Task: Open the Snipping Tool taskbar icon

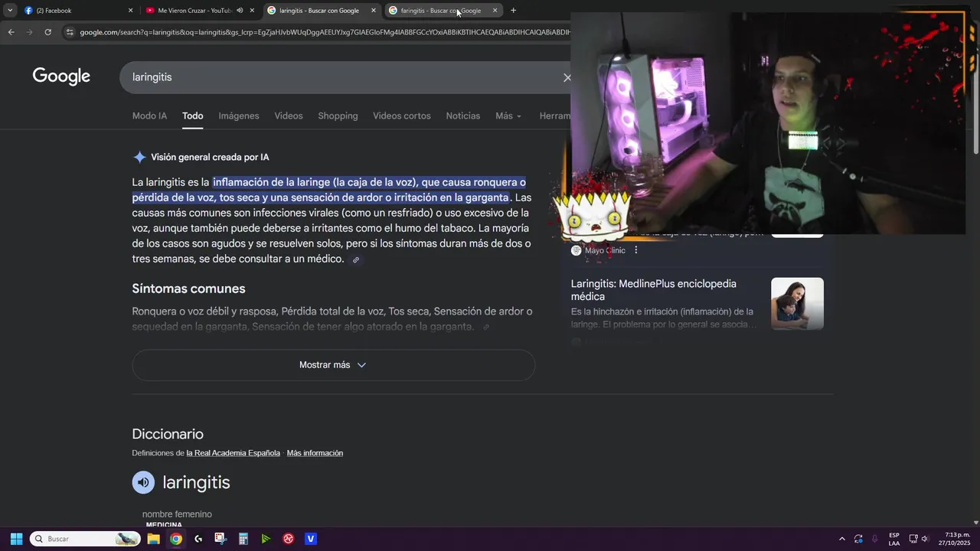Action: coord(220,539)
